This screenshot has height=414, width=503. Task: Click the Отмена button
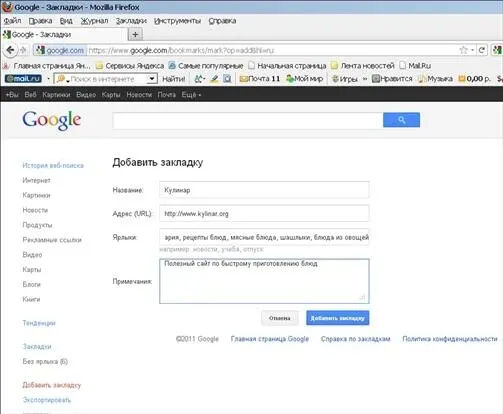(x=279, y=318)
